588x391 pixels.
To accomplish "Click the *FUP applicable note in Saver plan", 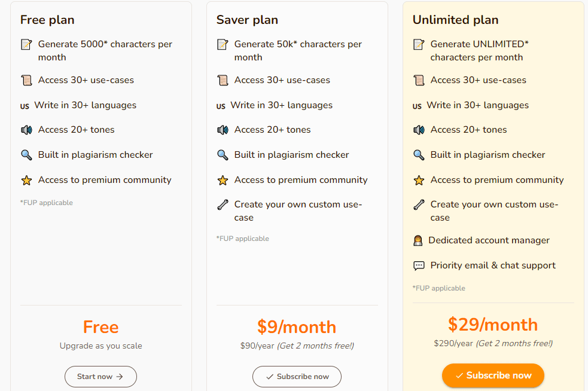I will (243, 239).
